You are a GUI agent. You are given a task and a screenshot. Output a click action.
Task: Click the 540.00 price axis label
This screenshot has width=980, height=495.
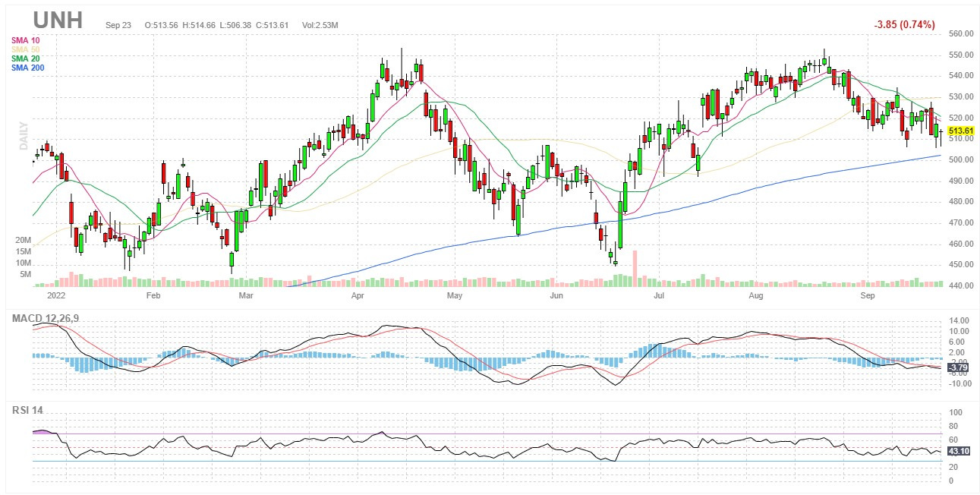[x=960, y=76]
